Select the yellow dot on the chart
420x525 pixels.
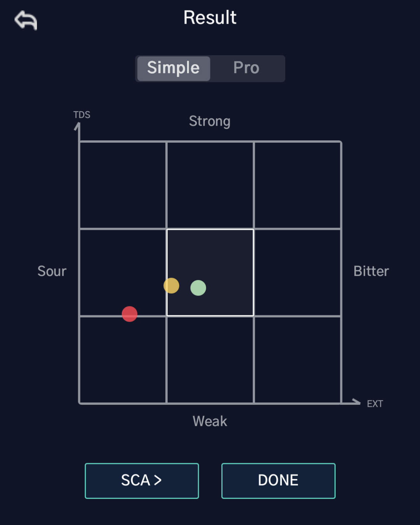click(171, 285)
